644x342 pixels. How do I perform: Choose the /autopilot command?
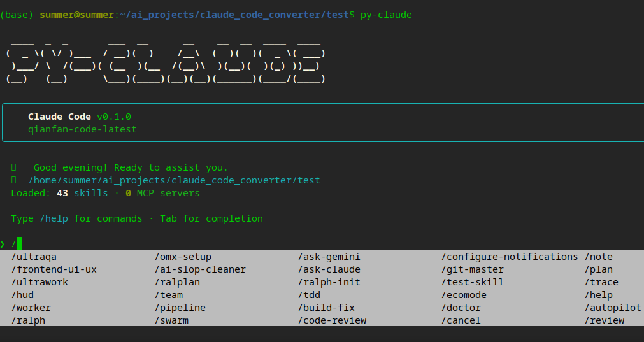pos(613,308)
